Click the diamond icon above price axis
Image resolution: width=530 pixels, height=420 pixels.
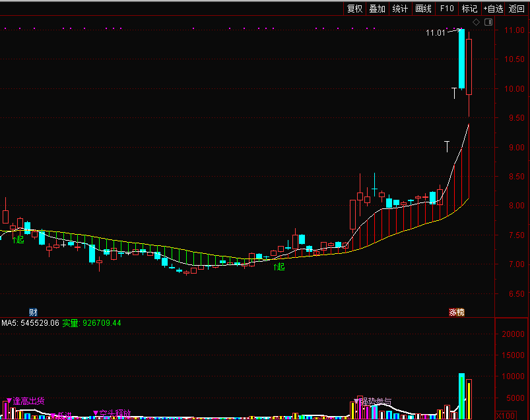pos(476,22)
